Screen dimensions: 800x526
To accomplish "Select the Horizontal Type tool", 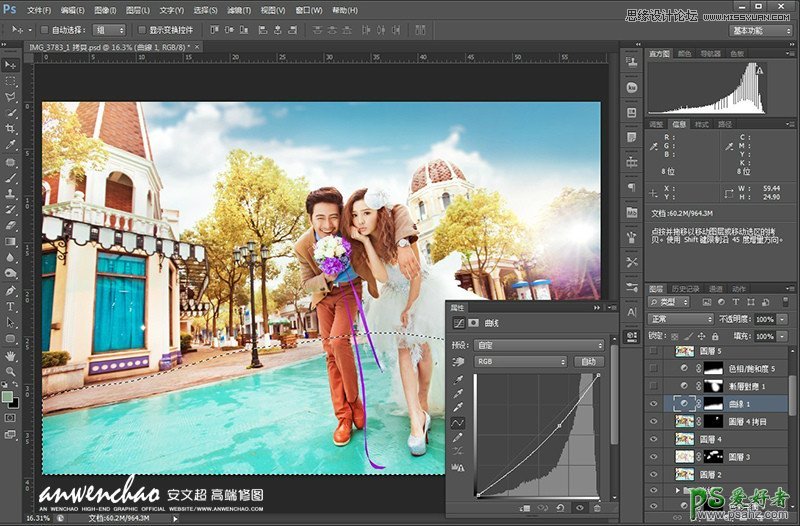I will pos(11,306).
